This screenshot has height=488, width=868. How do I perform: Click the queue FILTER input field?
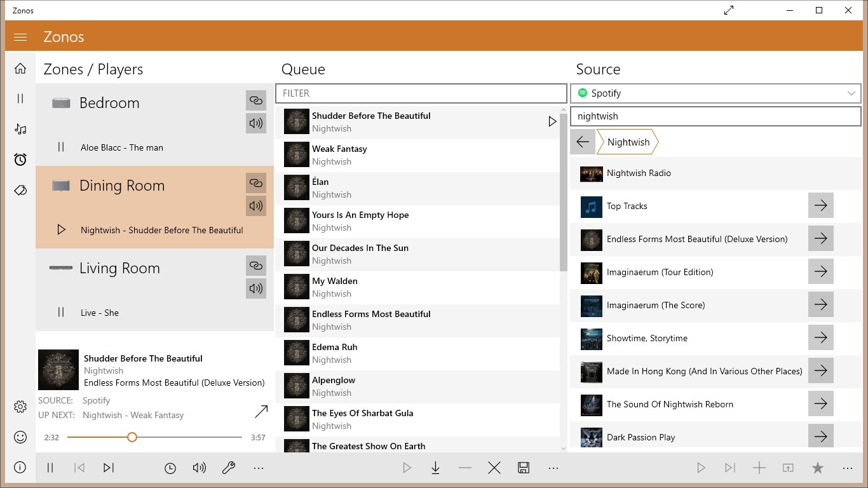[x=421, y=93]
